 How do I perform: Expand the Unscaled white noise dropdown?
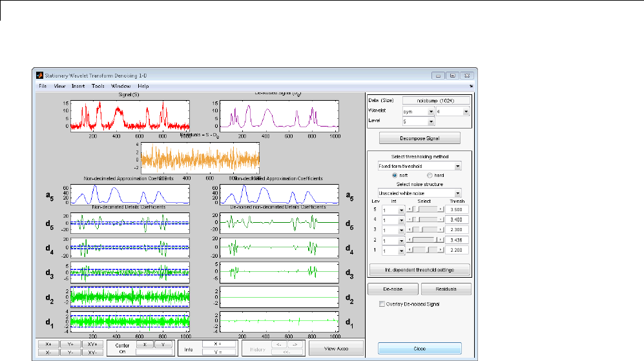[419, 192]
